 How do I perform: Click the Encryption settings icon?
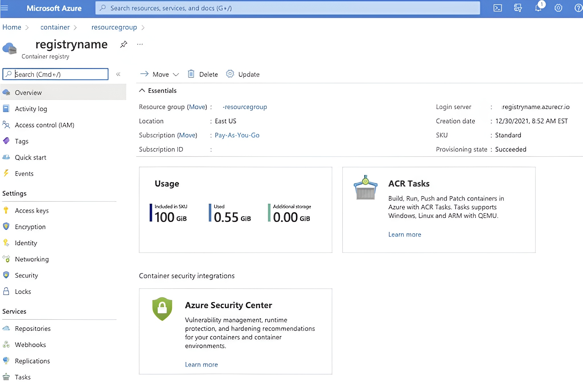pyautogui.click(x=7, y=226)
